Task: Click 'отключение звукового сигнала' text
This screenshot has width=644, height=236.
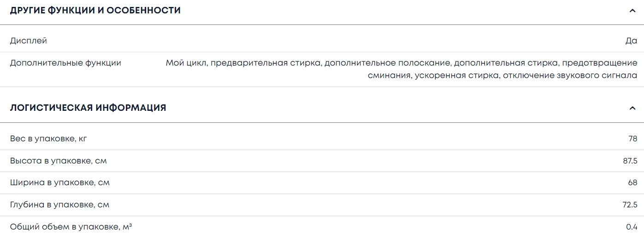Action: (x=570, y=75)
